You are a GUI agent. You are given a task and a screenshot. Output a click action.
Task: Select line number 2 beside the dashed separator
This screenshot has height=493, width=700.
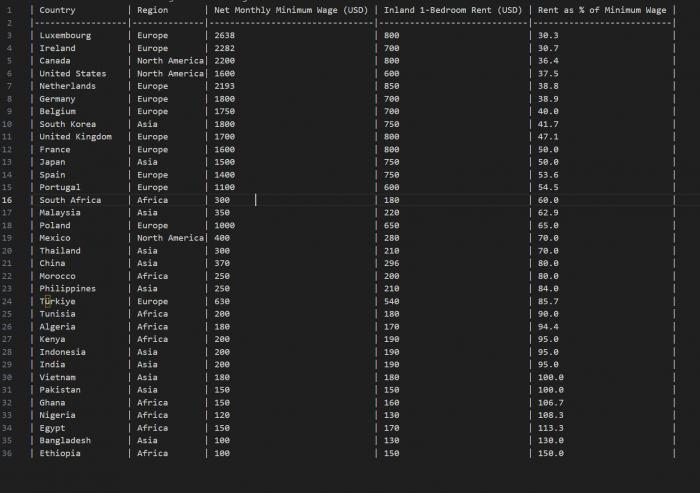pyautogui.click(x=8, y=22)
